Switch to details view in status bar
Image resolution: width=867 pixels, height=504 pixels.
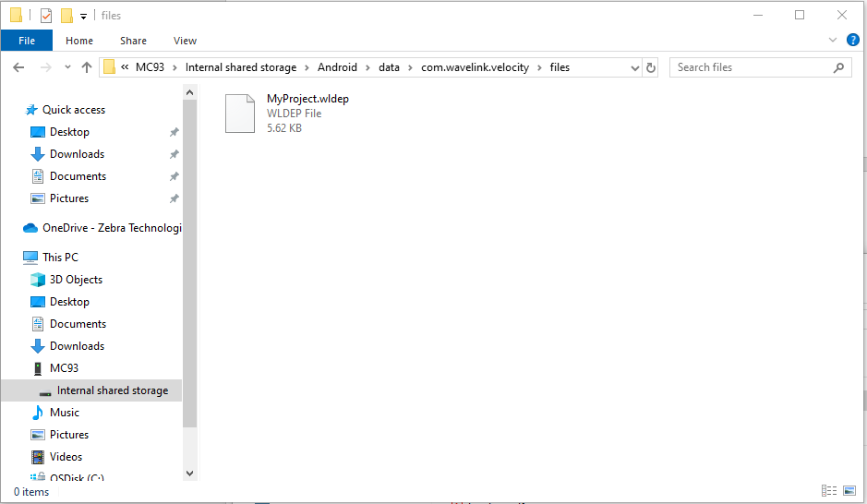click(x=828, y=491)
